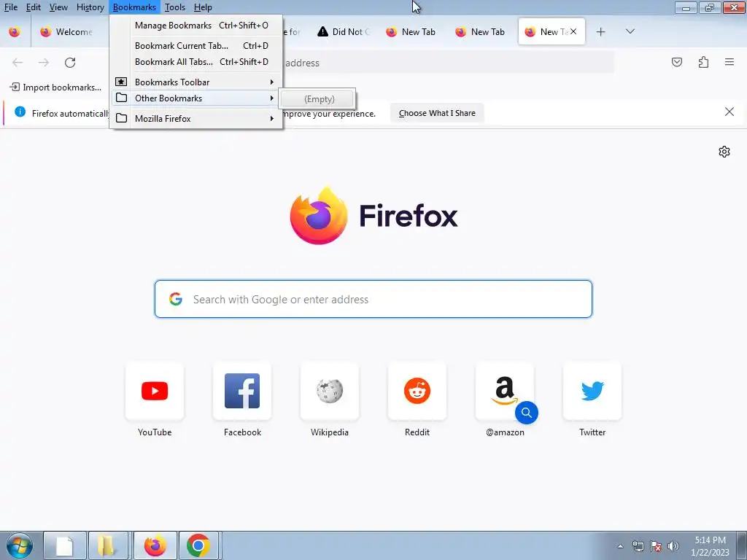Screen dimensions: 747x560
Task: Launch Chrome from the taskbar
Action: pos(198,545)
